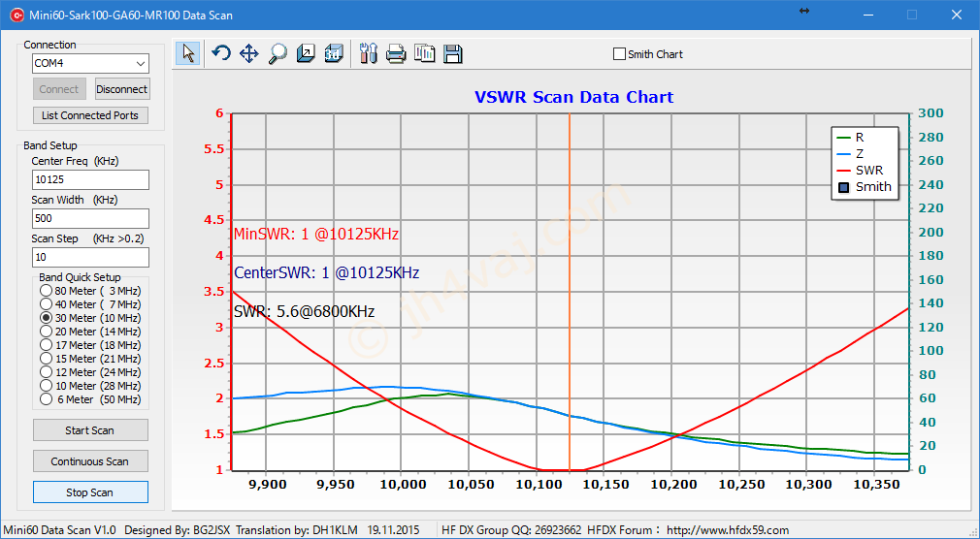Click the MinSWR: 1 @10125KHz label

(316, 235)
